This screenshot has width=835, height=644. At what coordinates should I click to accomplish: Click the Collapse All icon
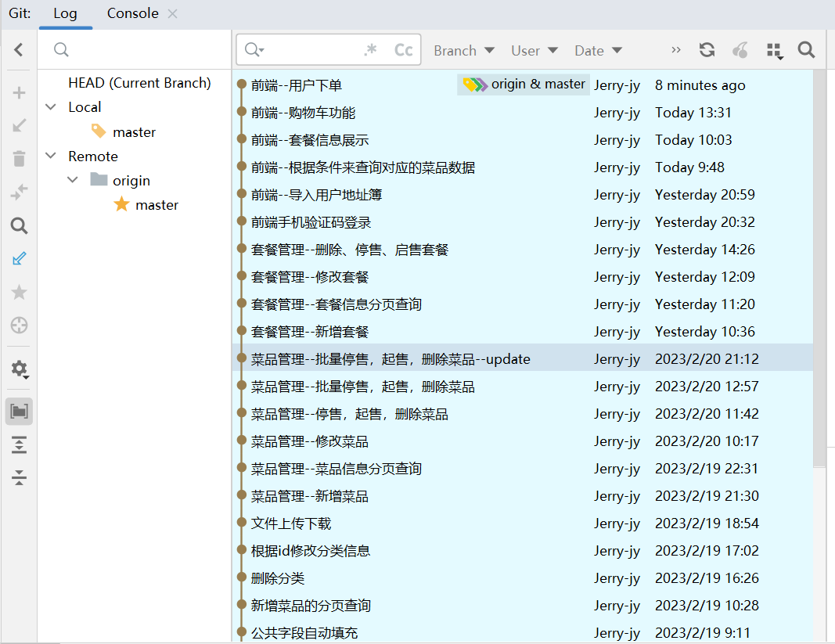pos(19,478)
